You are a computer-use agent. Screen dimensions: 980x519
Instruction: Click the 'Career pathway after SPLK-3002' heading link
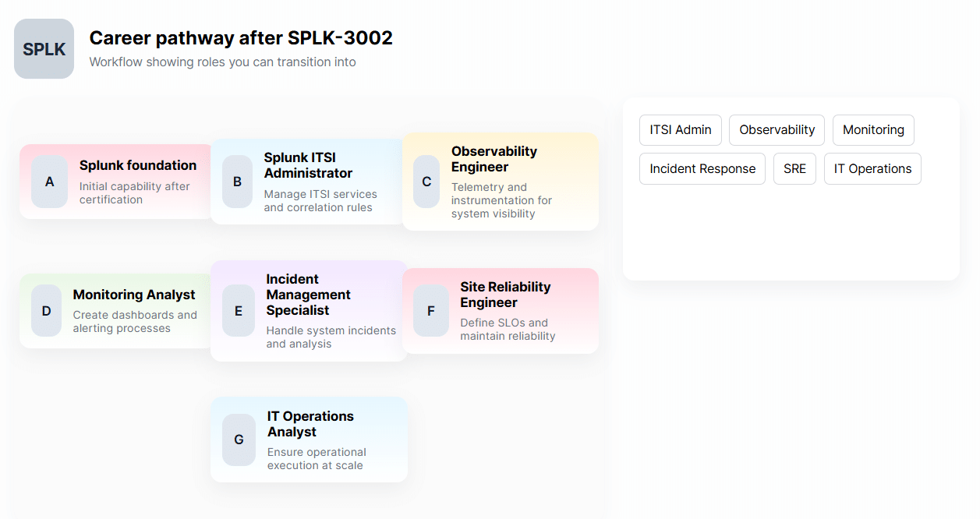(x=241, y=37)
